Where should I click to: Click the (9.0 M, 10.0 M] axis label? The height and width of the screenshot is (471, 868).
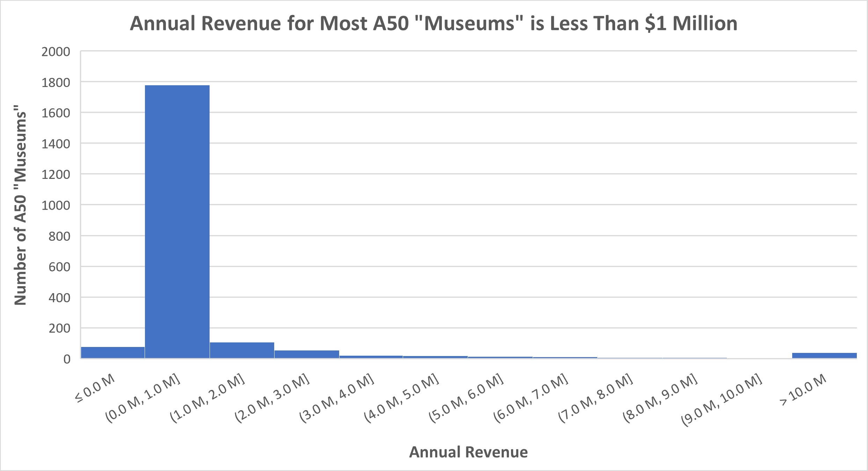[x=721, y=400]
